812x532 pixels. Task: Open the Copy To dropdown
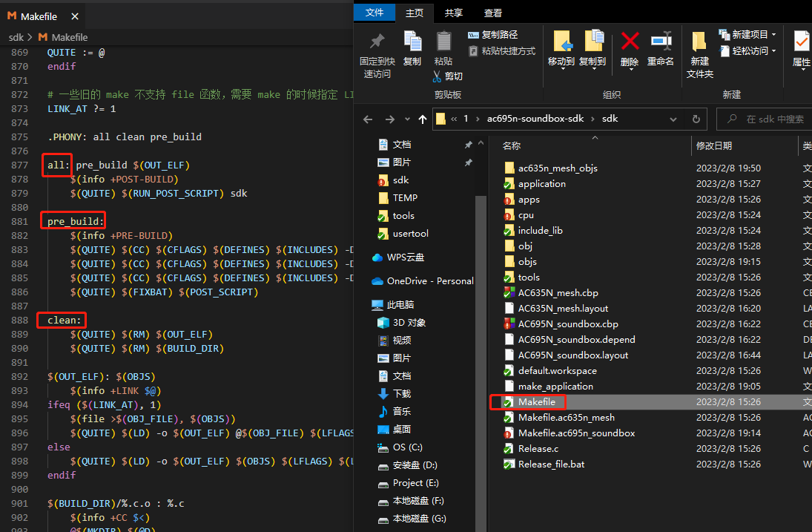593,68
